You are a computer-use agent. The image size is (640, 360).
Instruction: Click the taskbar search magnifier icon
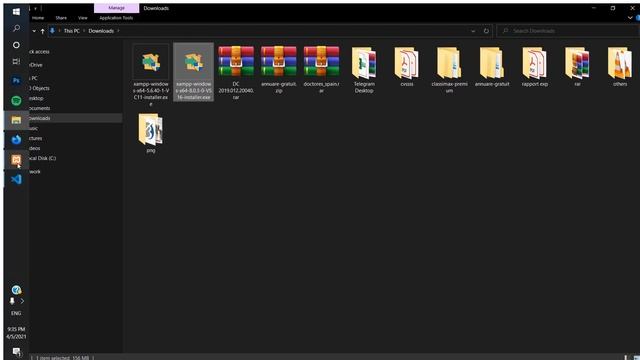click(x=16, y=28)
